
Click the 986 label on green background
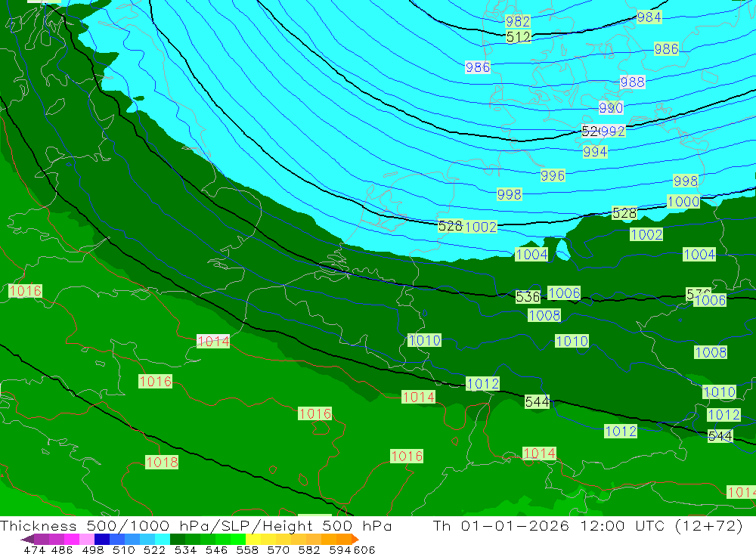666,48
